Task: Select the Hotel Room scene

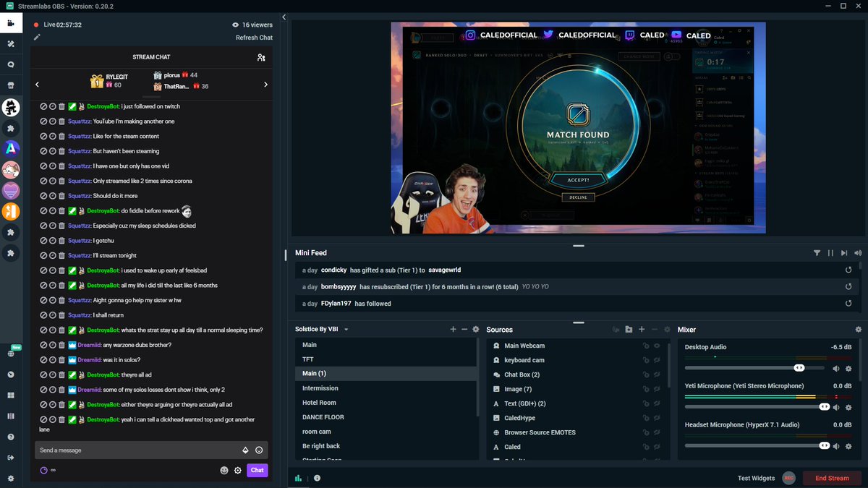Action: [x=386, y=403]
